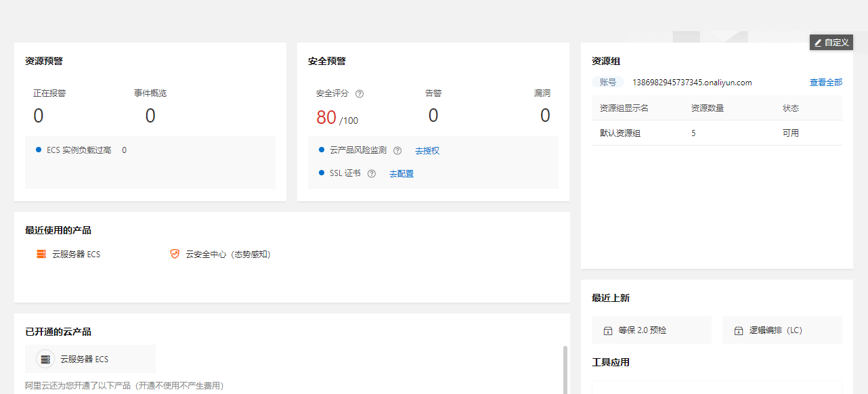The width and height of the screenshot is (868, 394).
Task: Click the 事件概览 count value
Action: [150, 116]
